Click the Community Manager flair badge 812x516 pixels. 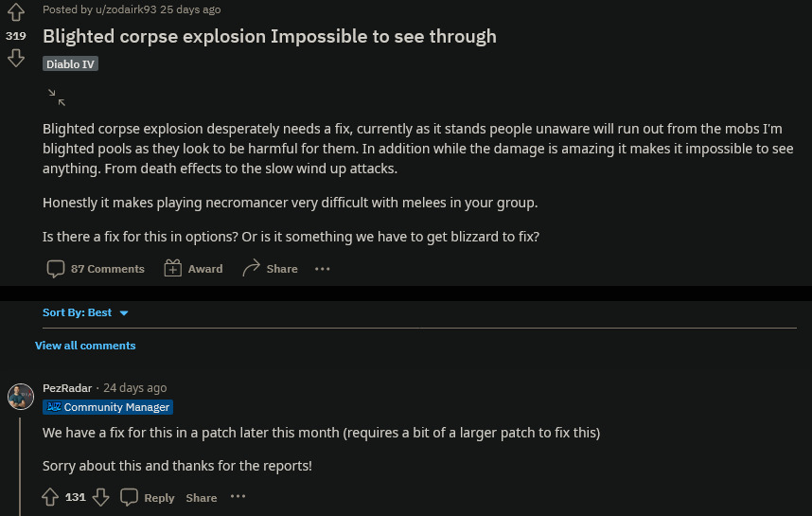pyautogui.click(x=108, y=407)
